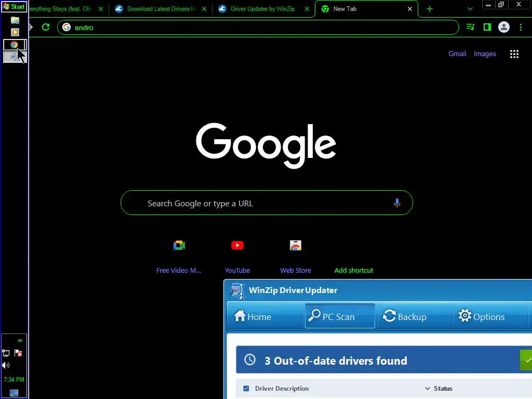The width and height of the screenshot is (532, 399).
Task: Switch to Download Latest Drivers tab
Action: click(x=162, y=9)
